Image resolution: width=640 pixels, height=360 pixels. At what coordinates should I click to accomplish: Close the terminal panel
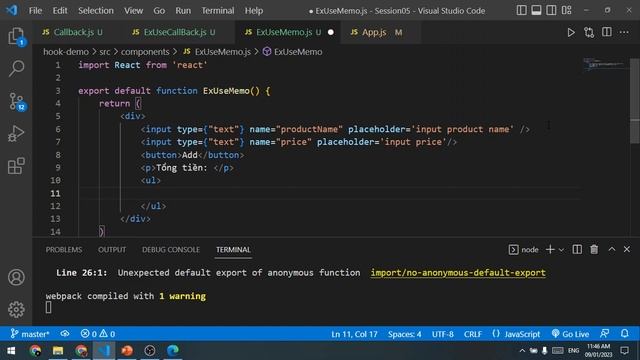(627, 249)
